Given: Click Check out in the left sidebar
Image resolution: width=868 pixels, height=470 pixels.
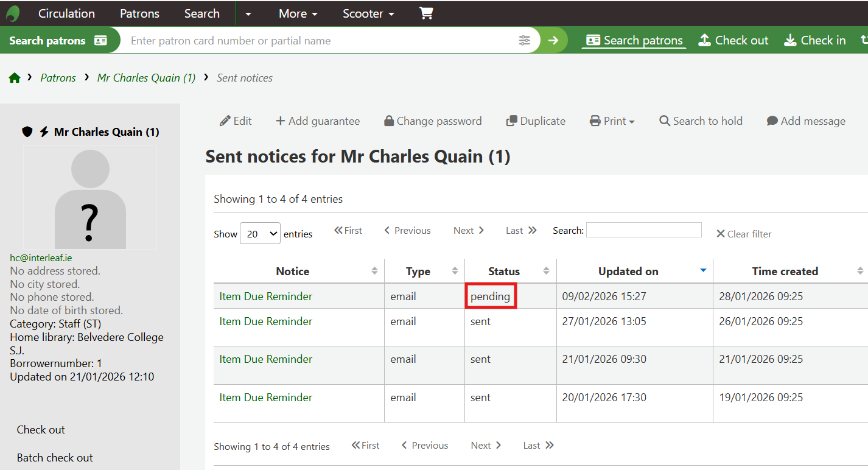Looking at the screenshot, I should pyautogui.click(x=41, y=430).
